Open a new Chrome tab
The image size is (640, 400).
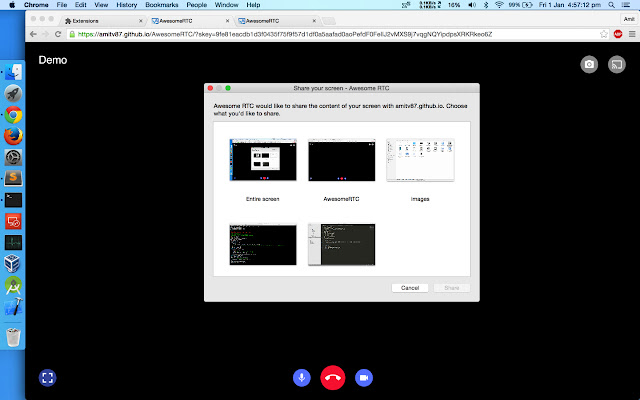[x=329, y=21]
